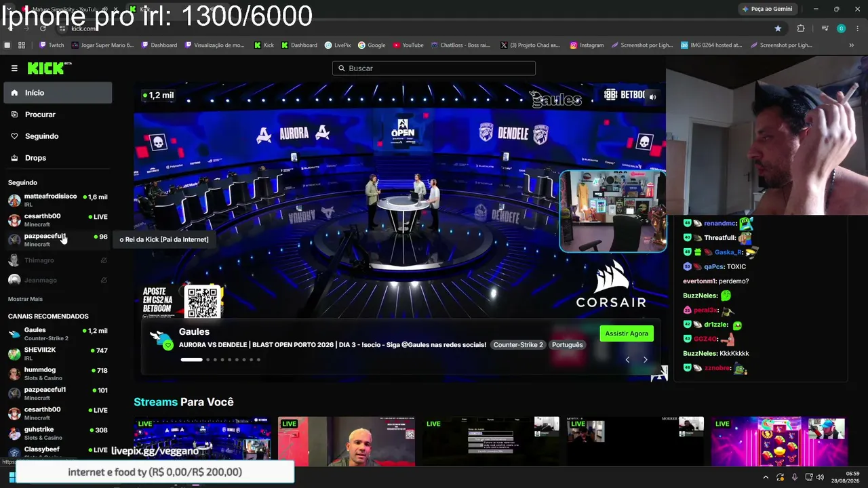
Task: Unmute the featured stream volume icon
Action: [x=652, y=97]
